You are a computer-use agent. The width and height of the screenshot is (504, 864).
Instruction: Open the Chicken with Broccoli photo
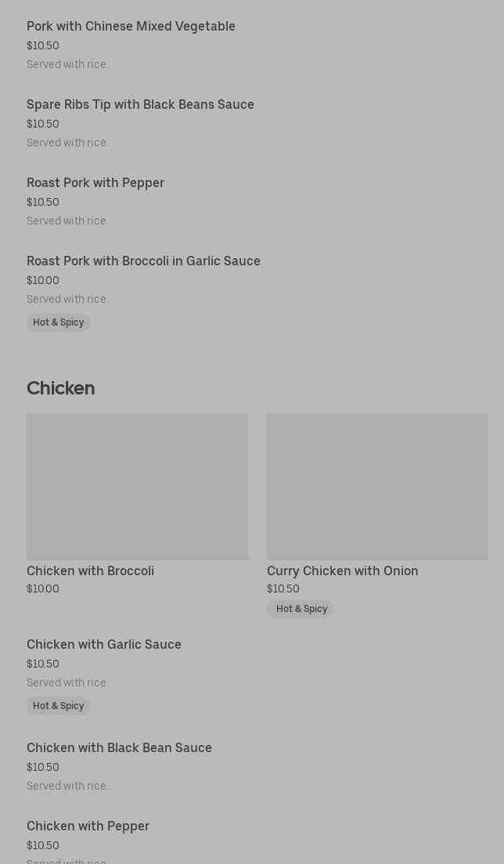[137, 486]
